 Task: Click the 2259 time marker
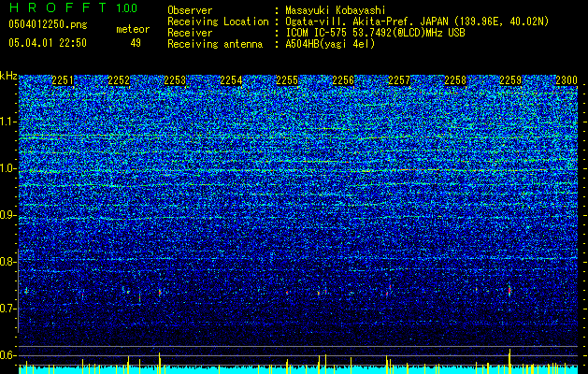pyautogui.click(x=510, y=80)
